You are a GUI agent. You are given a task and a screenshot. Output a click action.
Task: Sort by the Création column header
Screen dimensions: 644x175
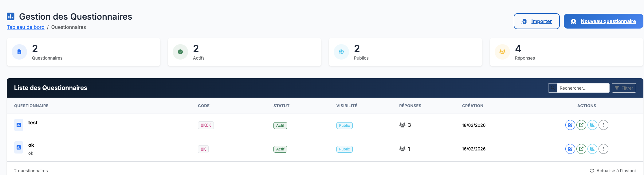[x=472, y=106]
